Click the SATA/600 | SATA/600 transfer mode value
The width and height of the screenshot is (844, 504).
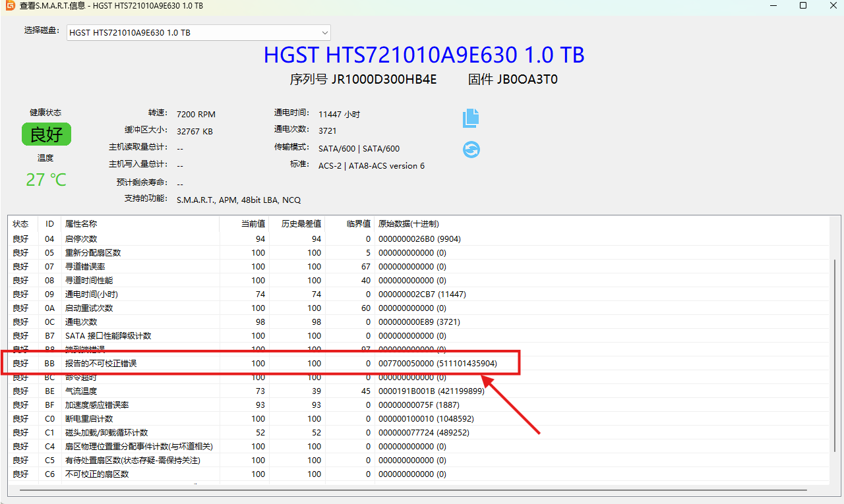point(359,148)
